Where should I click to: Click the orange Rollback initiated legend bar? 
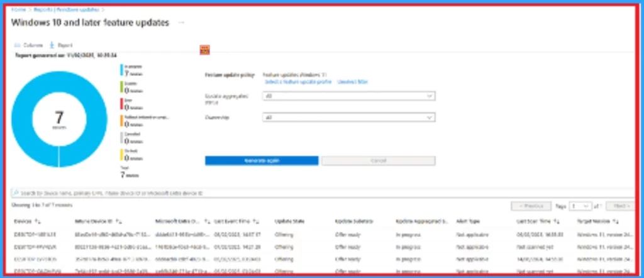click(121, 121)
